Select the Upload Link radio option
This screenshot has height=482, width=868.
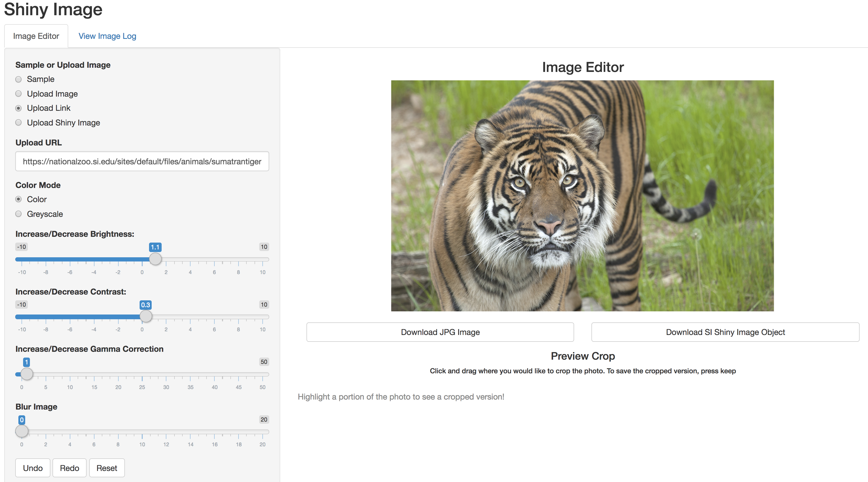19,108
